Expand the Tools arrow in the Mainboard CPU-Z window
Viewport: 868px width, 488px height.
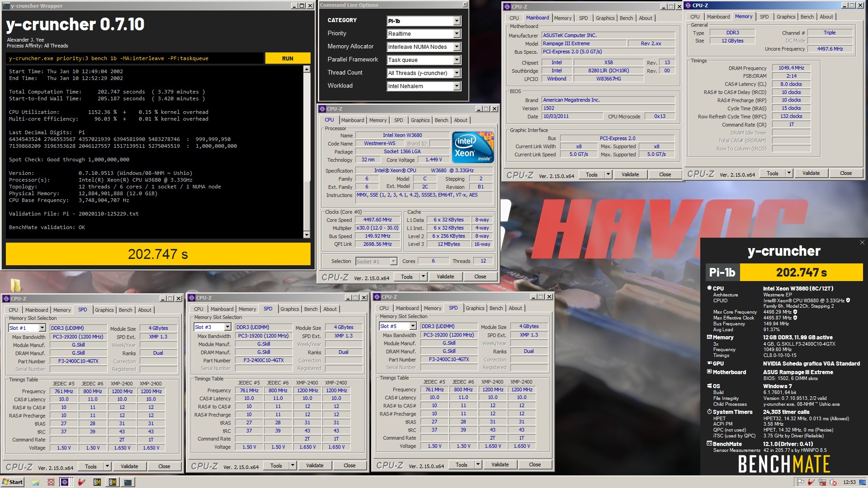pyautogui.click(x=609, y=174)
